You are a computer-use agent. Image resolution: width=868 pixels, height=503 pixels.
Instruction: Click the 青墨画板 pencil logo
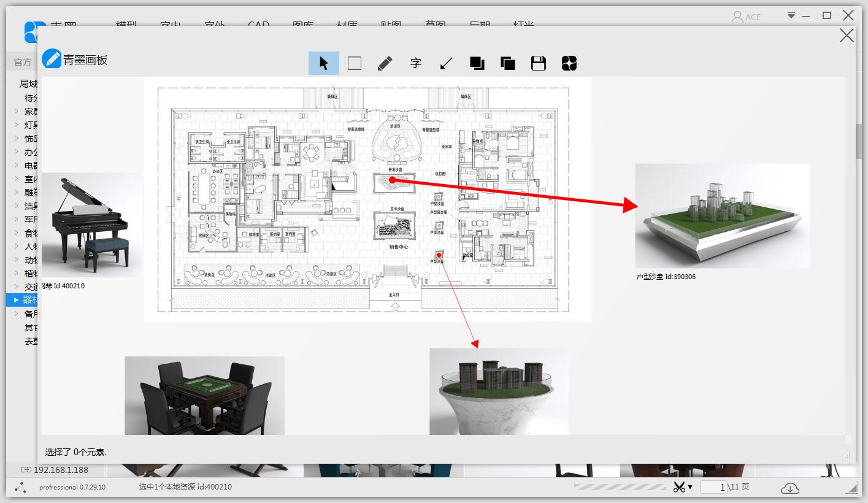[52, 59]
